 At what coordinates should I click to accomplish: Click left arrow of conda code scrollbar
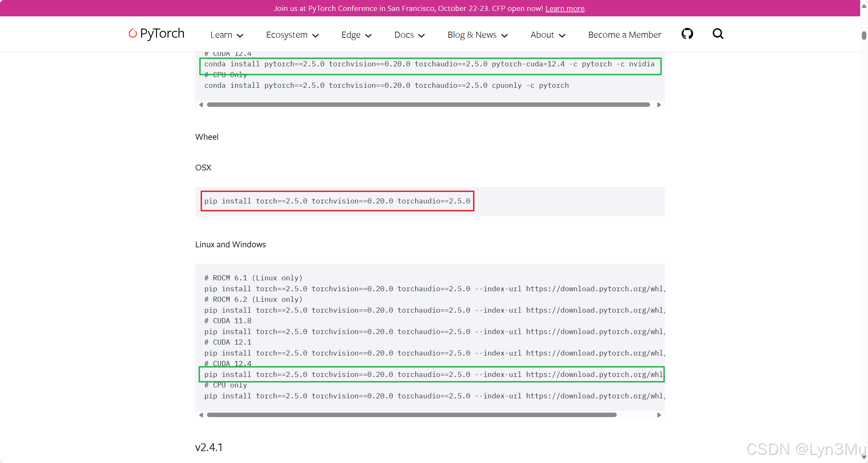[201, 105]
